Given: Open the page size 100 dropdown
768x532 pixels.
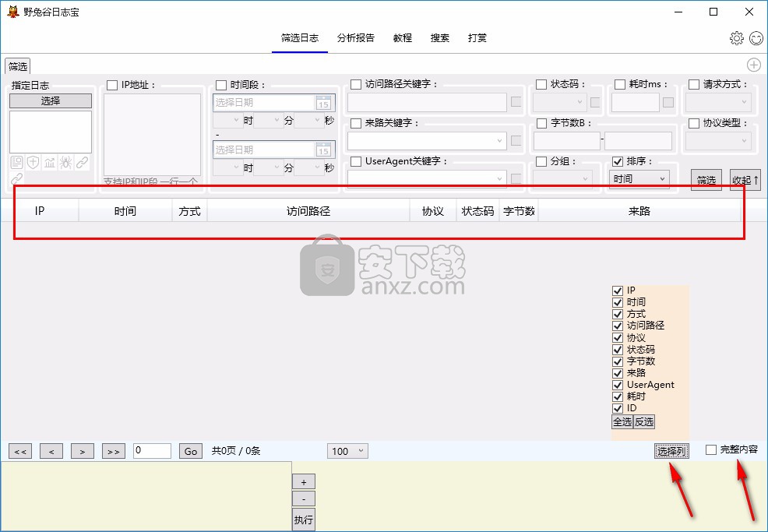Looking at the screenshot, I should (347, 451).
